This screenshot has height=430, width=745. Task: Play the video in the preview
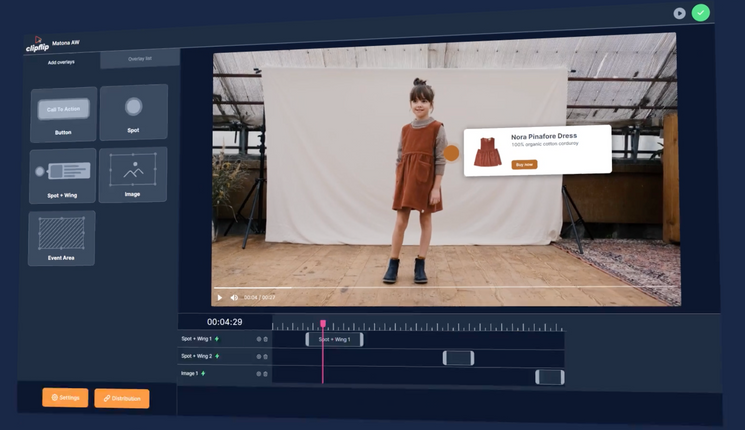pyautogui.click(x=220, y=297)
